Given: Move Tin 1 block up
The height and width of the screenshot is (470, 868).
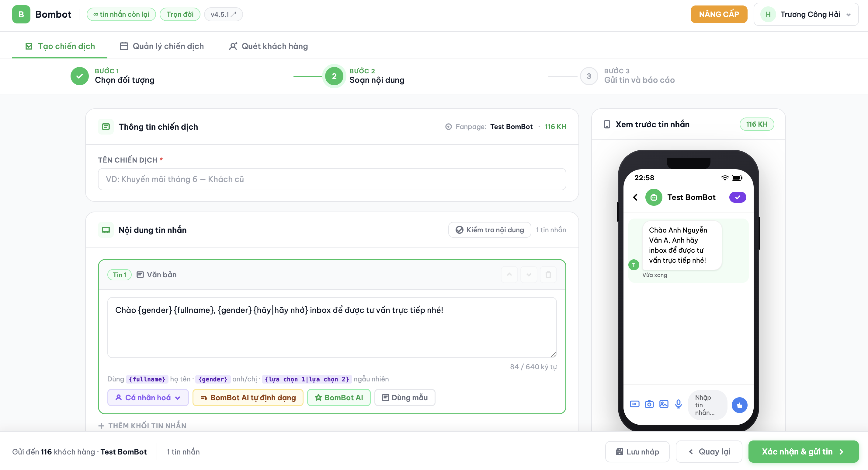Looking at the screenshot, I should [x=509, y=275].
